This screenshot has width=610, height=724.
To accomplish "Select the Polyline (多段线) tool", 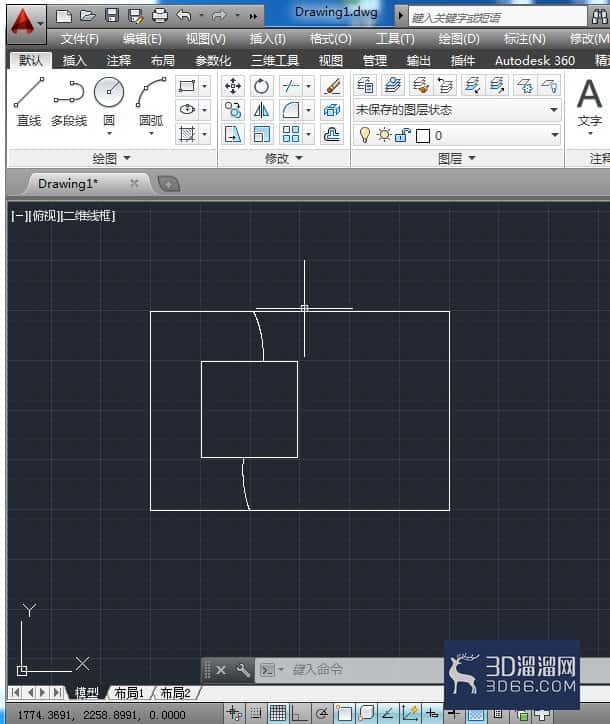I will coord(69,102).
